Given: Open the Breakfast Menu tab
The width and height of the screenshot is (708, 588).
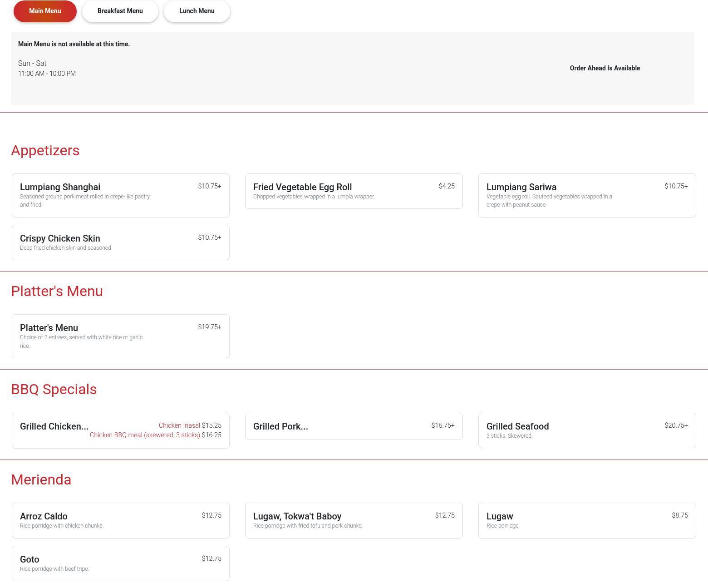Looking at the screenshot, I should tap(120, 11).
